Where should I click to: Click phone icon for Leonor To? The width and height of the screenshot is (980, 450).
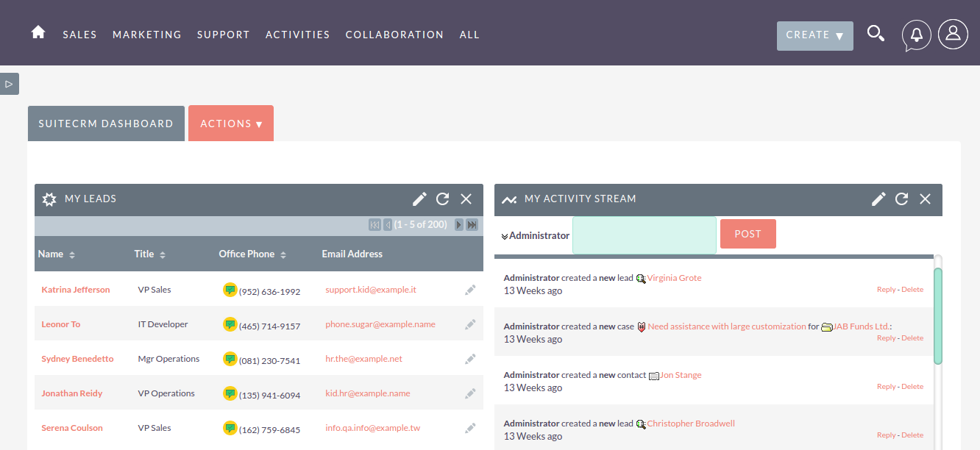coord(230,324)
